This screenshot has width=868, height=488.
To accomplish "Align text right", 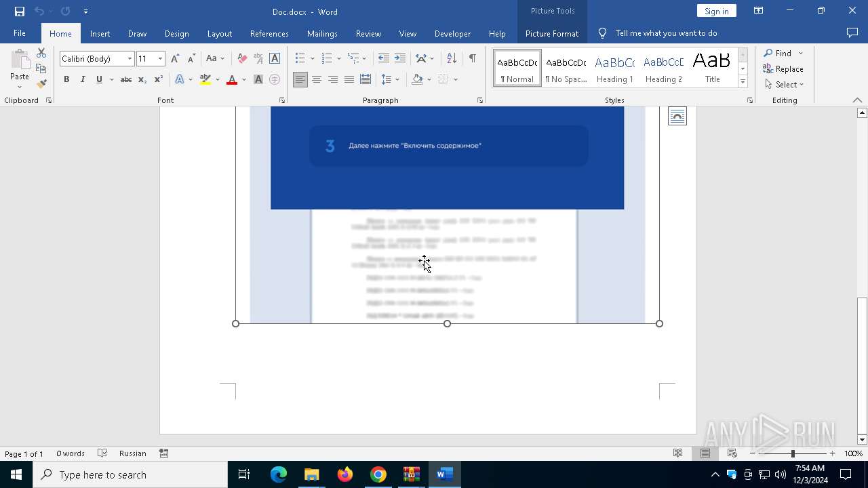I will click(333, 79).
